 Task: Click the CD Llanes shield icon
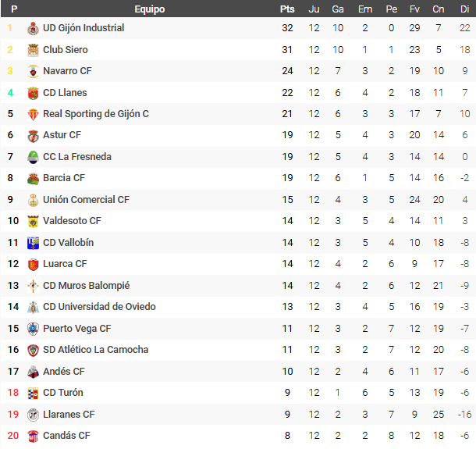33,93
